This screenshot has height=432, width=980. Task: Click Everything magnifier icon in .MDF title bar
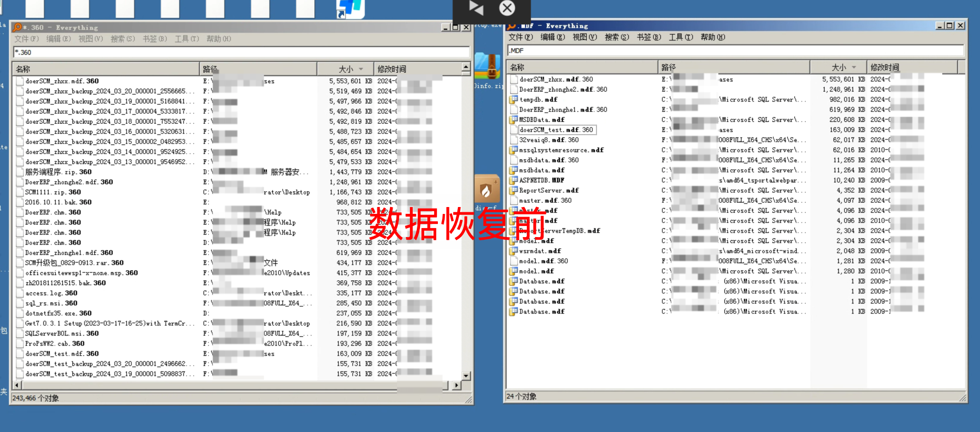512,26
